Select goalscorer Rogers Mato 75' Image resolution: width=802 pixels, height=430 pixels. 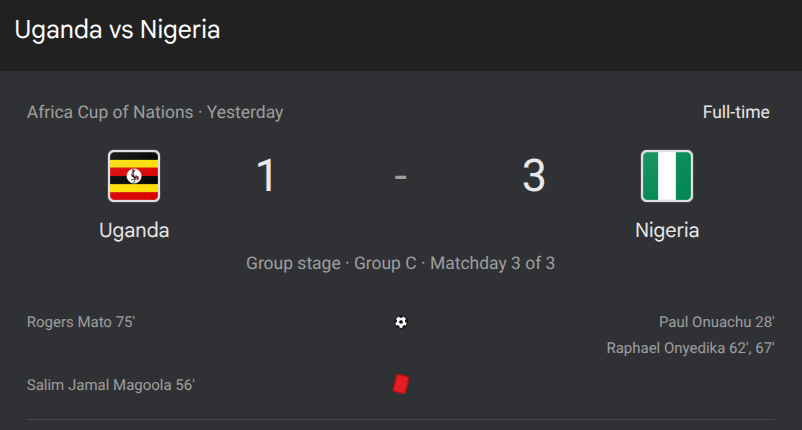(x=81, y=322)
